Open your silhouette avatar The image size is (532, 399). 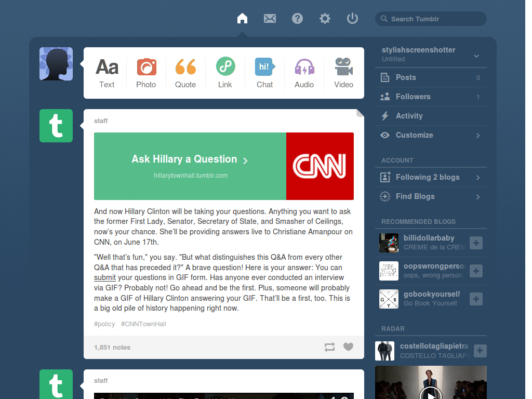[x=56, y=64]
